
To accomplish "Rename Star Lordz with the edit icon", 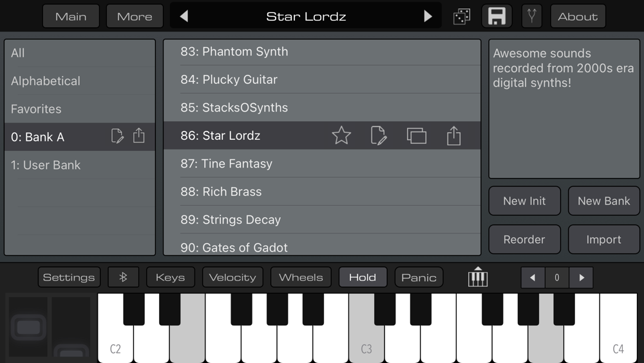I will tap(378, 135).
